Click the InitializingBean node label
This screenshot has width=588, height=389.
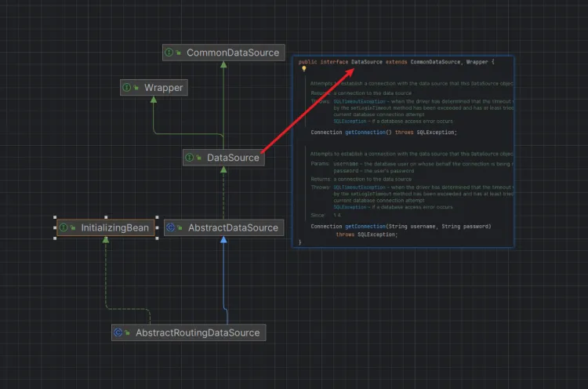[x=114, y=227]
